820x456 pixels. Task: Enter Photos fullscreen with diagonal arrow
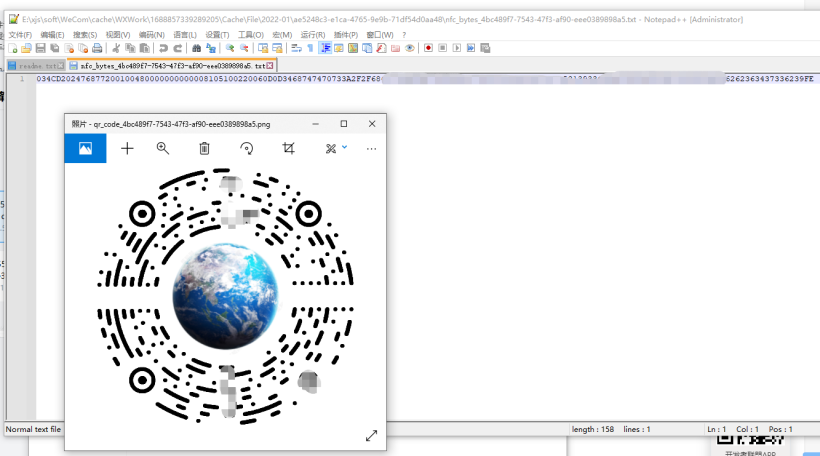371,436
